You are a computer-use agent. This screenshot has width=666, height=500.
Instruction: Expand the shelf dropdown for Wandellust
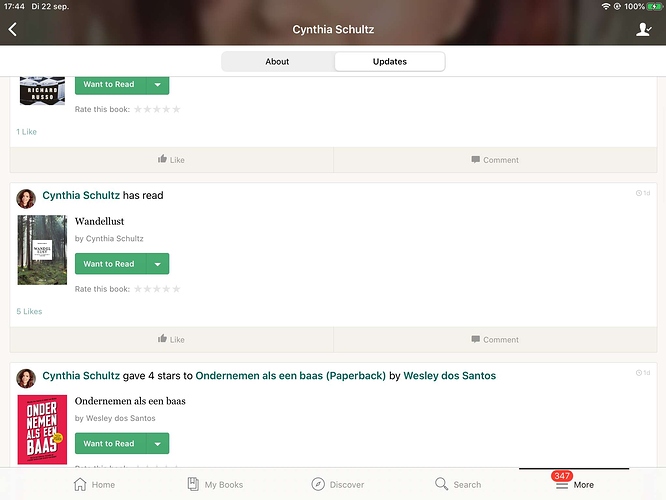tap(158, 264)
